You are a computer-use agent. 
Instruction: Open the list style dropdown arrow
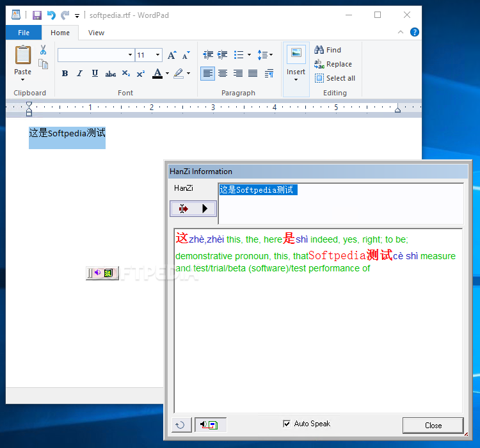pos(249,55)
